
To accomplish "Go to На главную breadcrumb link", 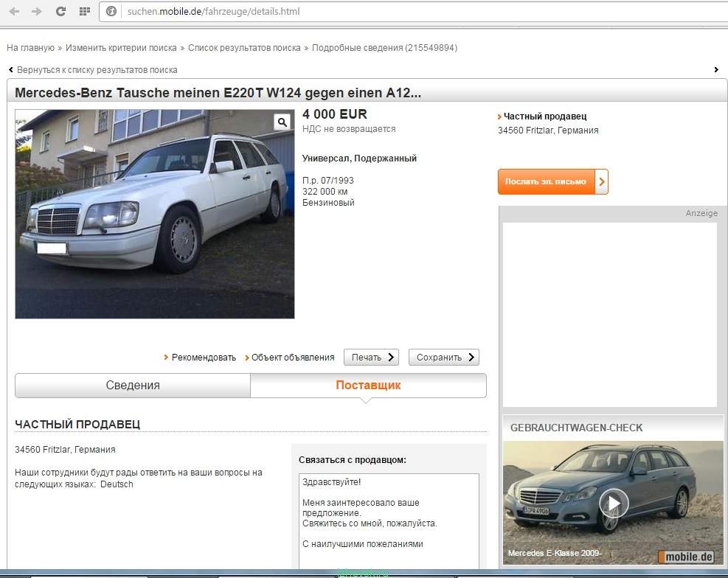I will click(x=31, y=48).
